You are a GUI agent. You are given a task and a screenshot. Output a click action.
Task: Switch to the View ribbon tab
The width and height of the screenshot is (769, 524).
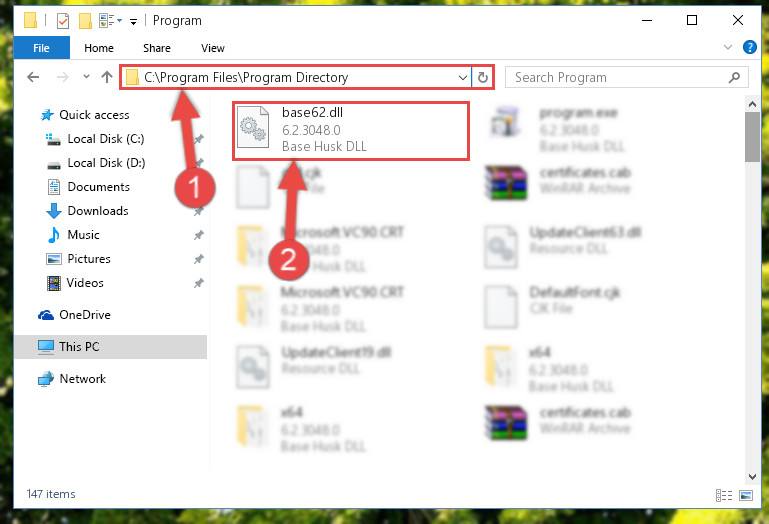(212, 48)
